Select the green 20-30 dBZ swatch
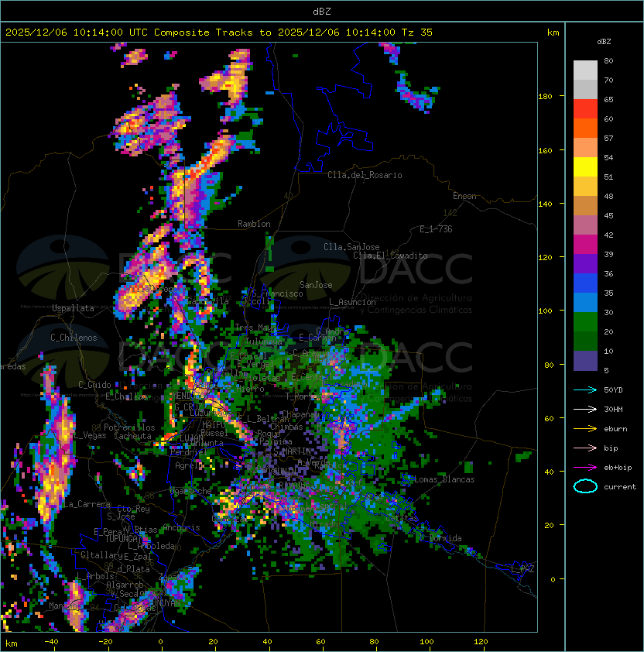This screenshot has height=652, width=644. [x=585, y=321]
